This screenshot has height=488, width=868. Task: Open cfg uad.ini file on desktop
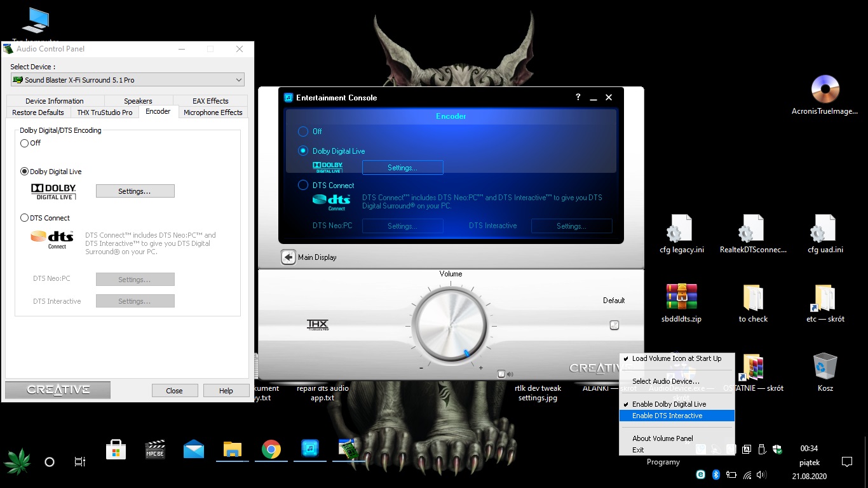[825, 234]
